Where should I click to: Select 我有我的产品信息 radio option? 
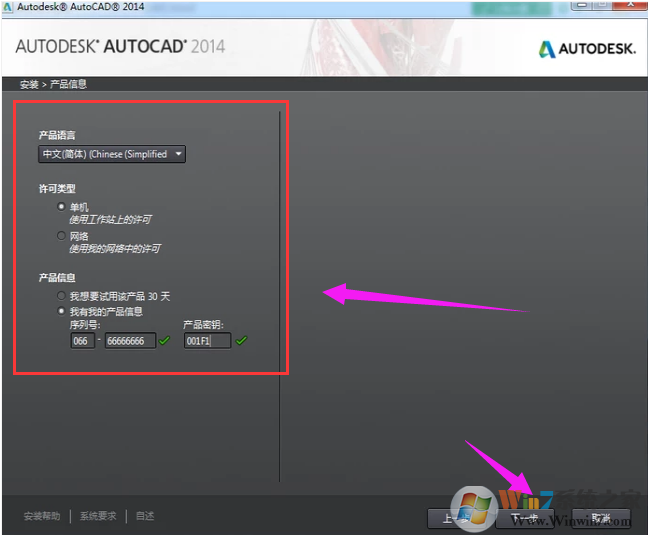click(62, 311)
